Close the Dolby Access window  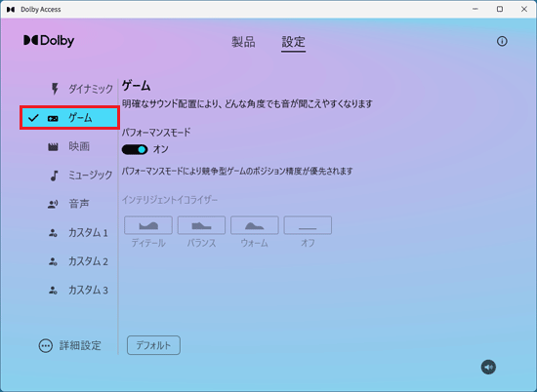pyautogui.click(x=524, y=9)
